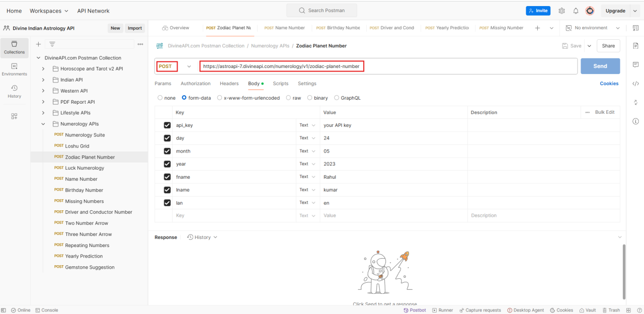Open the Cookies link
The height and width of the screenshot is (314, 644).
[609, 84]
